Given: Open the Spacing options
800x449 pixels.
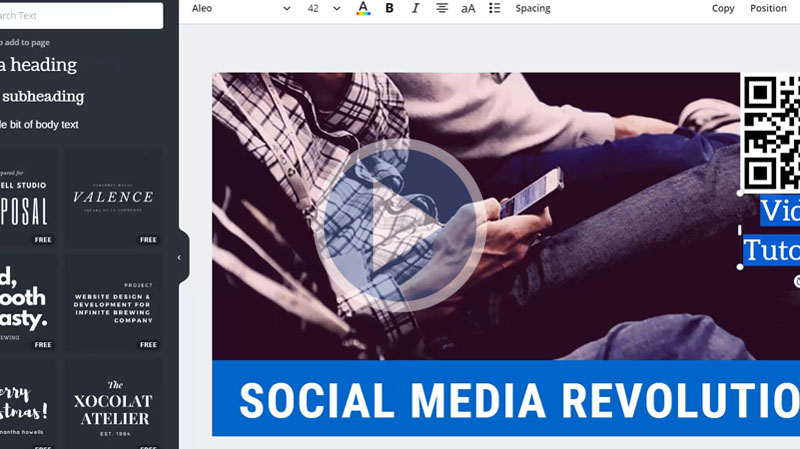Looking at the screenshot, I should coord(533,8).
